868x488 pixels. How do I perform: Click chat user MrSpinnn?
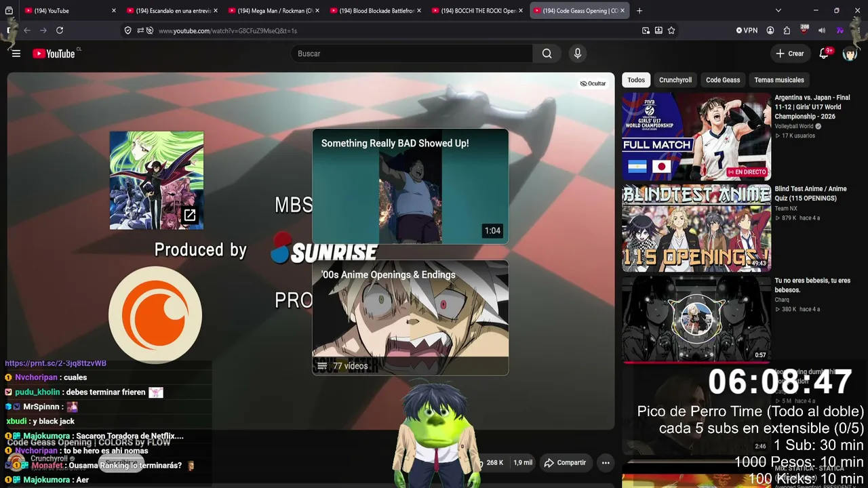coord(42,407)
